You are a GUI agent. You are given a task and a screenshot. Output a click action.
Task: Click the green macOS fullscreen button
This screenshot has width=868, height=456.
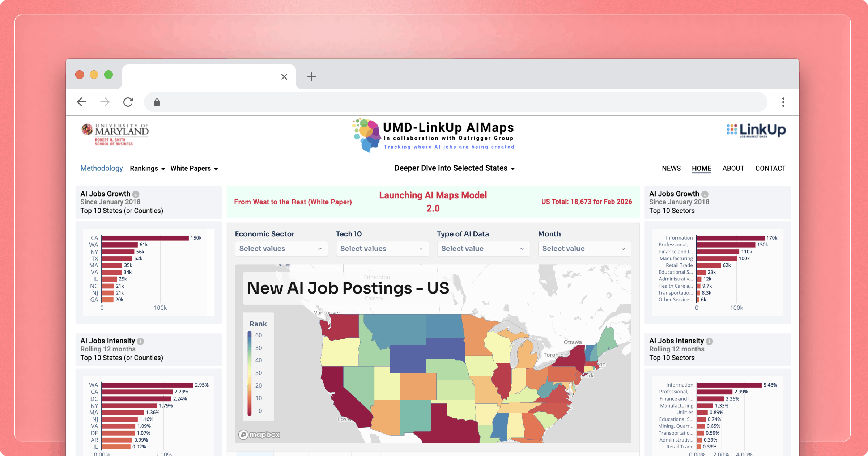[x=109, y=75]
